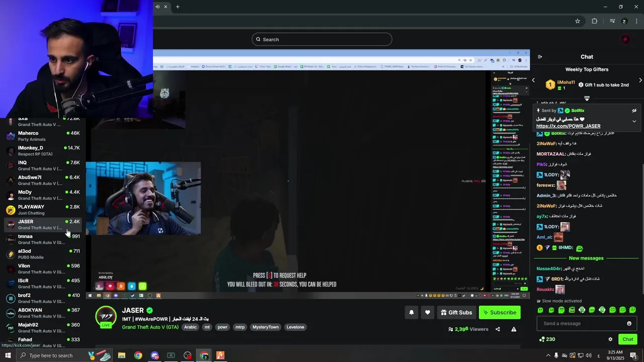Click the green Chat send button

[627, 339]
